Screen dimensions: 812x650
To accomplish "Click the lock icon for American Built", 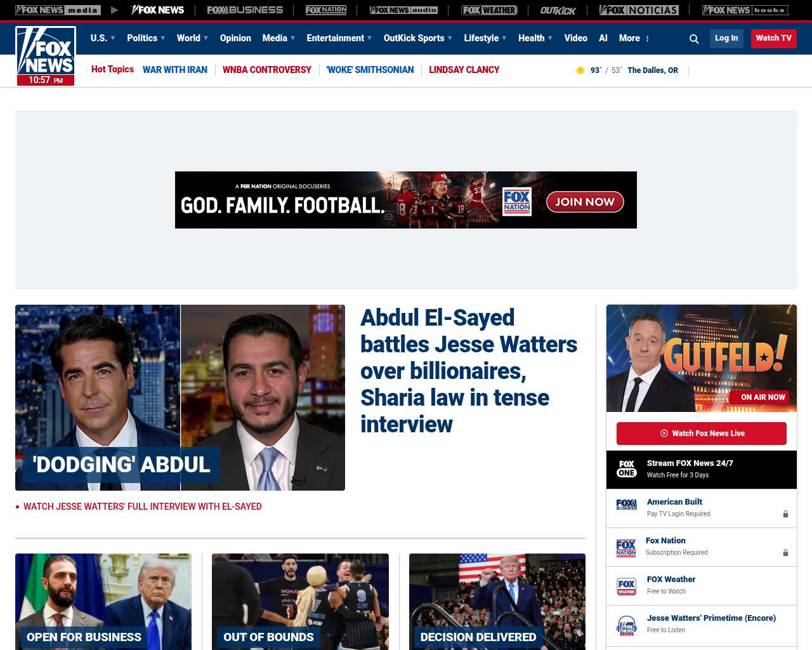I will click(x=785, y=514).
